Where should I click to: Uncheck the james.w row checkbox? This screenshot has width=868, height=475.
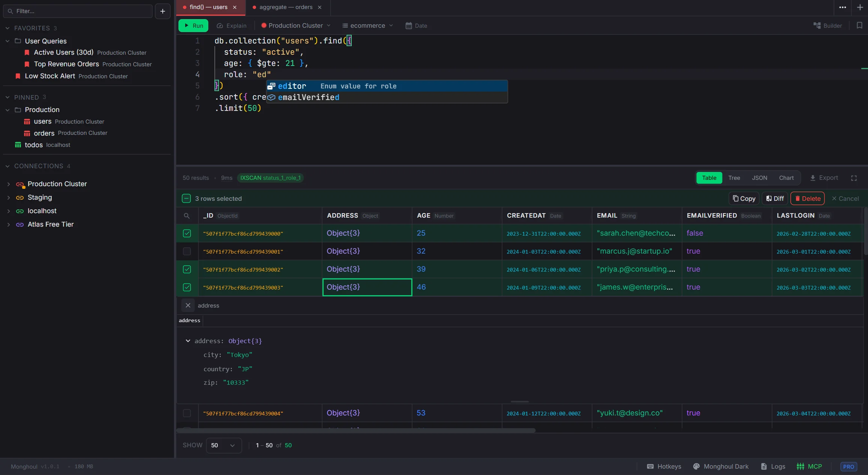tap(187, 287)
